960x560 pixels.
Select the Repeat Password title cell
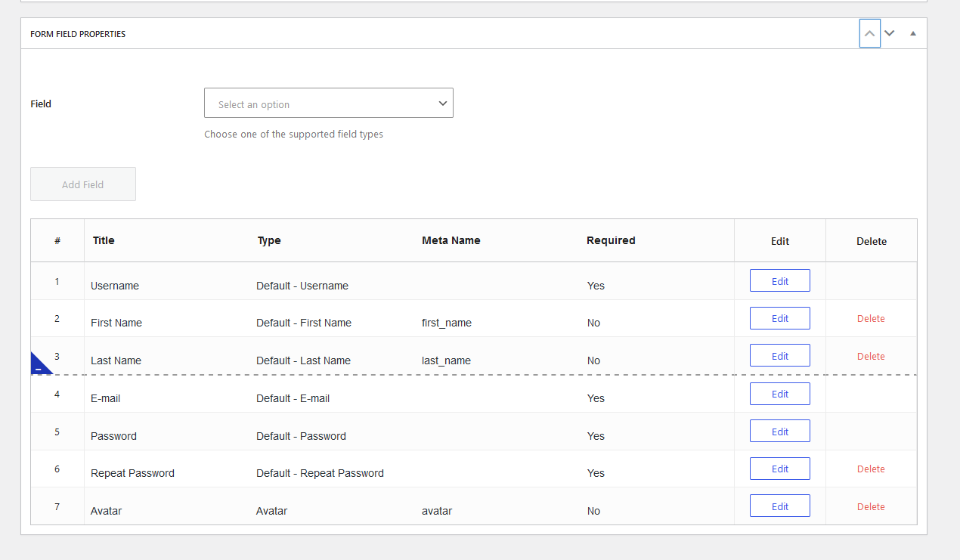tap(132, 473)
